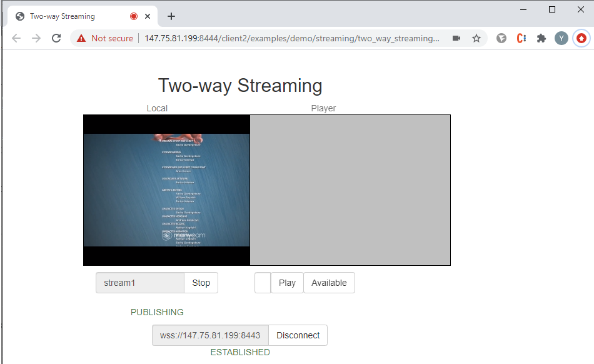Screen dimensions: 594x364
Task: Maximize the browser window
Action: 552,9
